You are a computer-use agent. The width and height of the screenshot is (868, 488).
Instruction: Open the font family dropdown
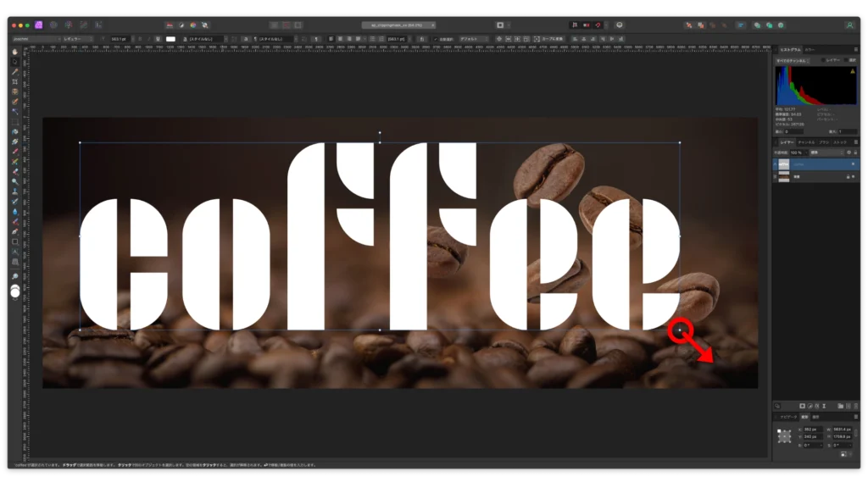click(36, 39)
